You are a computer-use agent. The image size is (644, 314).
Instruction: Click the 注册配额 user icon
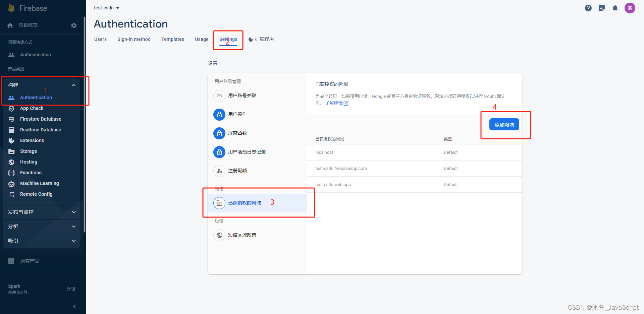(219, 171)
